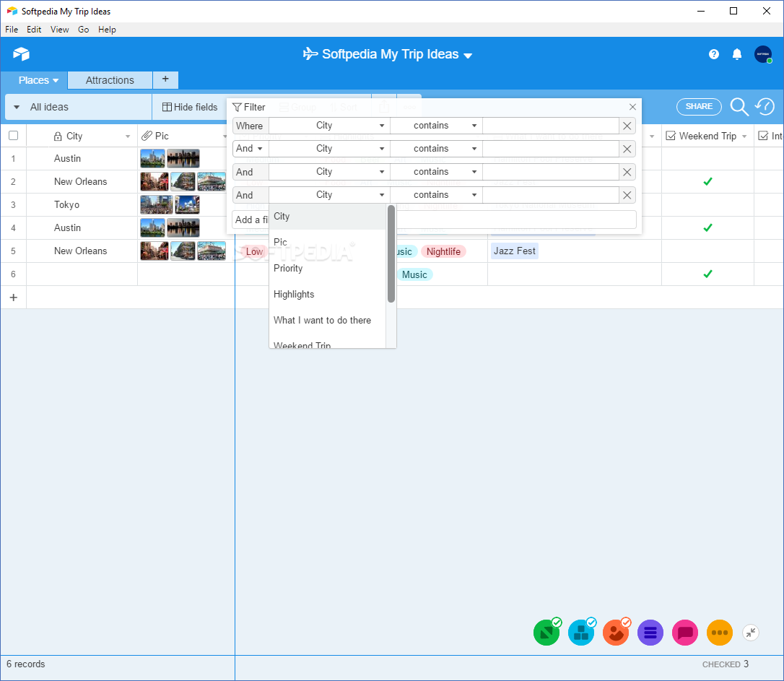Viewport: 784px width, 681px height.
Task: Open the third filter's contains operator dropdown
Action: coord(436,171)
